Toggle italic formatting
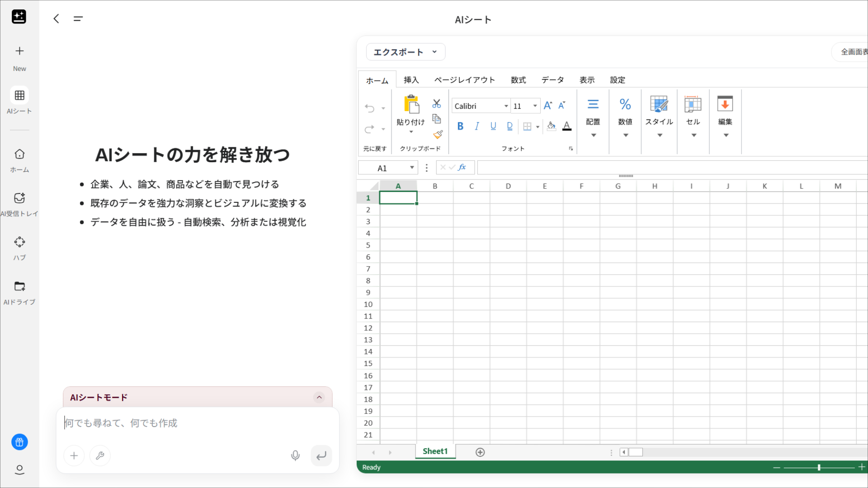Image resolution: width=868 pixels, height=488 pixels. coord(476,127)
